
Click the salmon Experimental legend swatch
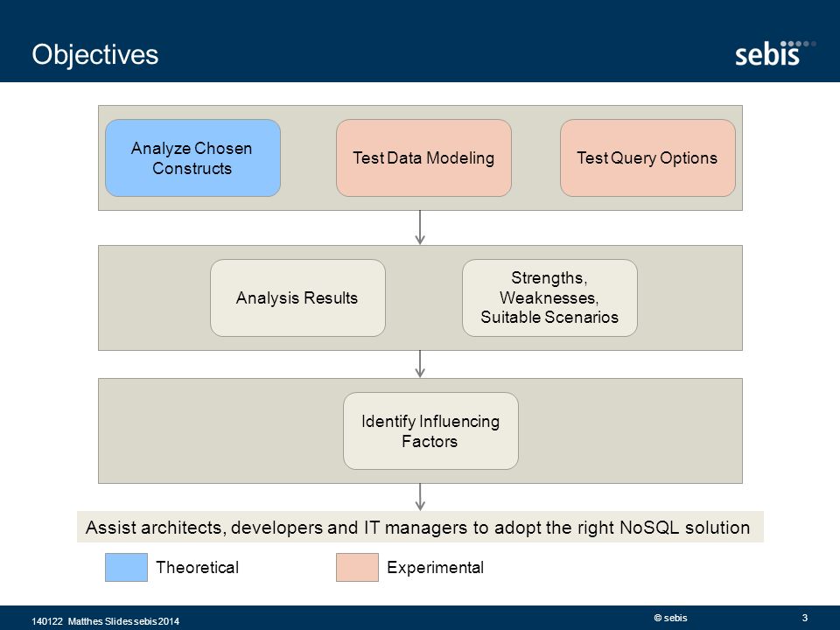click(357, 567)
